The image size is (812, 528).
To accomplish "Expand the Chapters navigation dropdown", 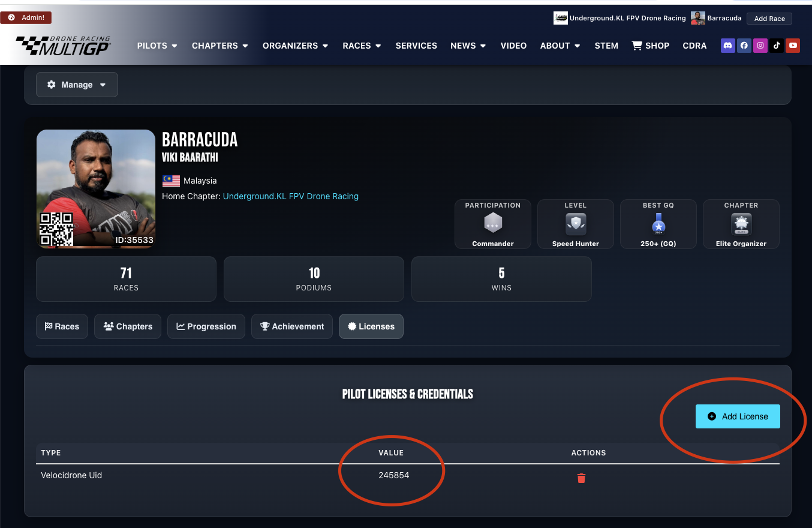I will (x=219, y=46).
